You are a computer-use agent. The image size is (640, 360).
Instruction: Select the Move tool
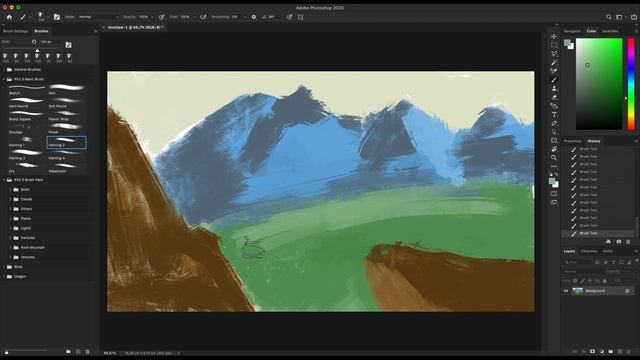(x=554, y=36)
